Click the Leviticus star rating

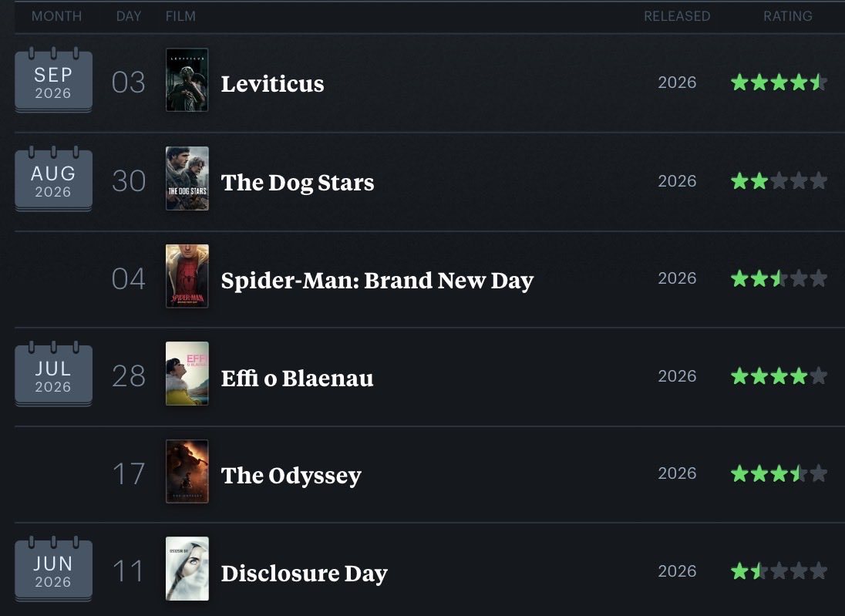779,82
